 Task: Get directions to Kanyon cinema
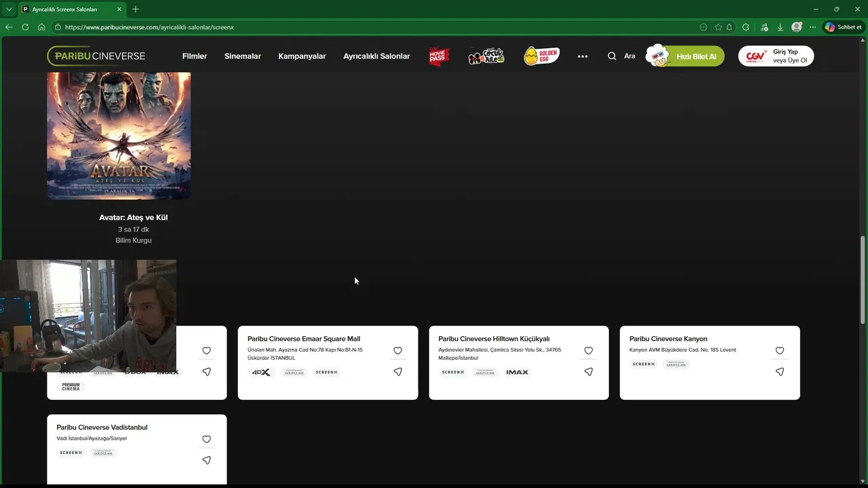tap(780, 371)
